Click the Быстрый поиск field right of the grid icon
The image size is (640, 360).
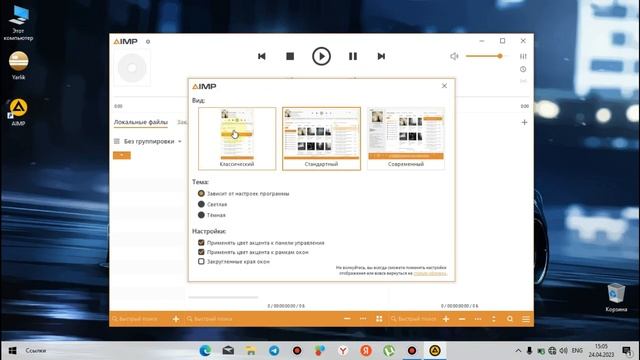tap(413, 319)
